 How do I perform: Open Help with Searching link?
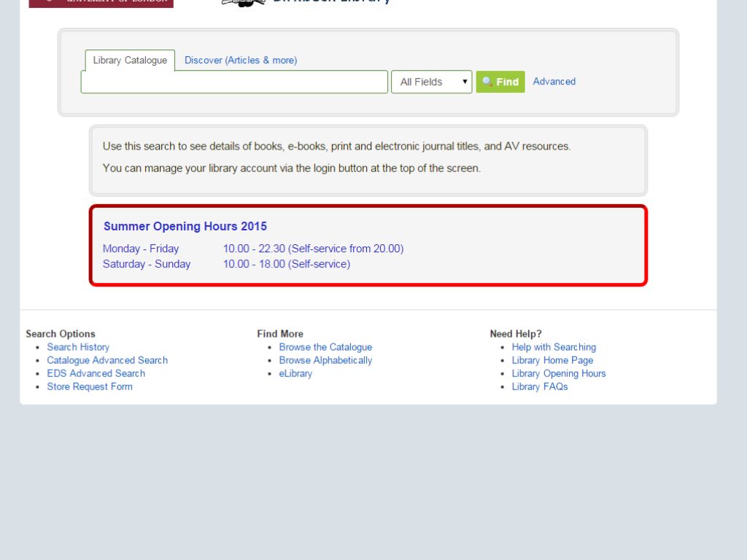554,347
